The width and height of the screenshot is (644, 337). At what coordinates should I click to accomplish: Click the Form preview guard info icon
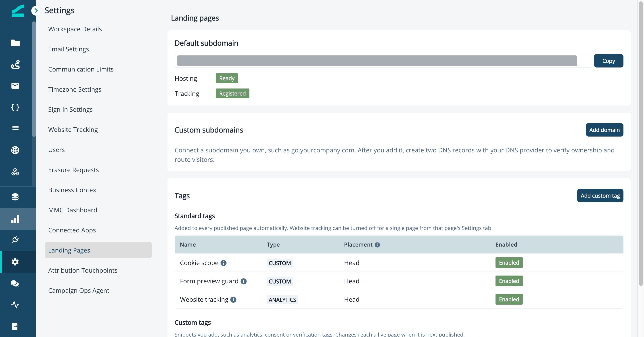(x=243, y=281)
